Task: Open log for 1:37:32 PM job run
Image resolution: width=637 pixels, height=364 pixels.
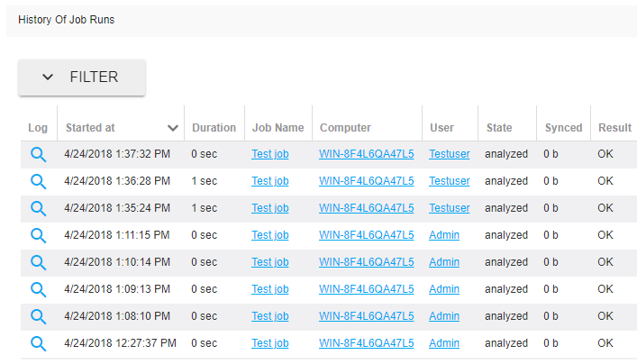Action: [x=38, y=154]
